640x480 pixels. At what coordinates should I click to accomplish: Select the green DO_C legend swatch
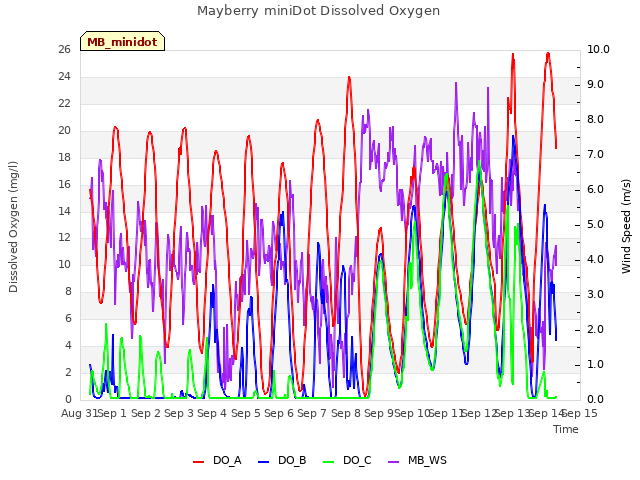[329, 462]
